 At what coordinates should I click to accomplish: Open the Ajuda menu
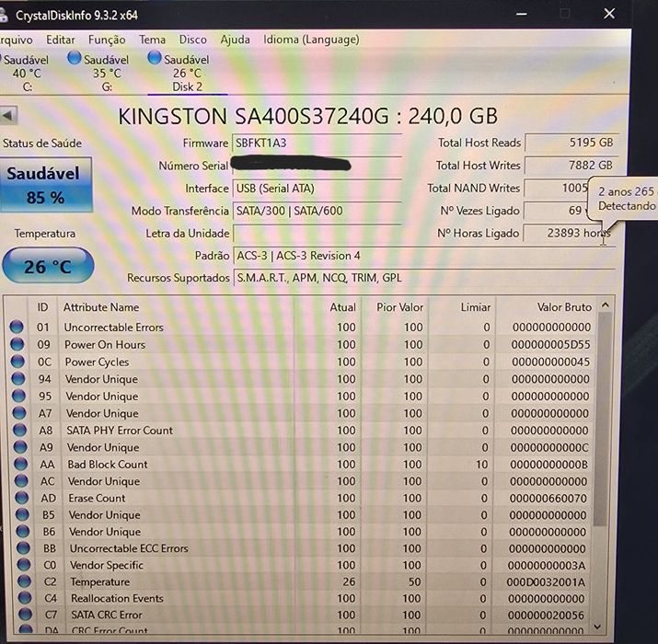pyautogui.click(x=235, y=40)
